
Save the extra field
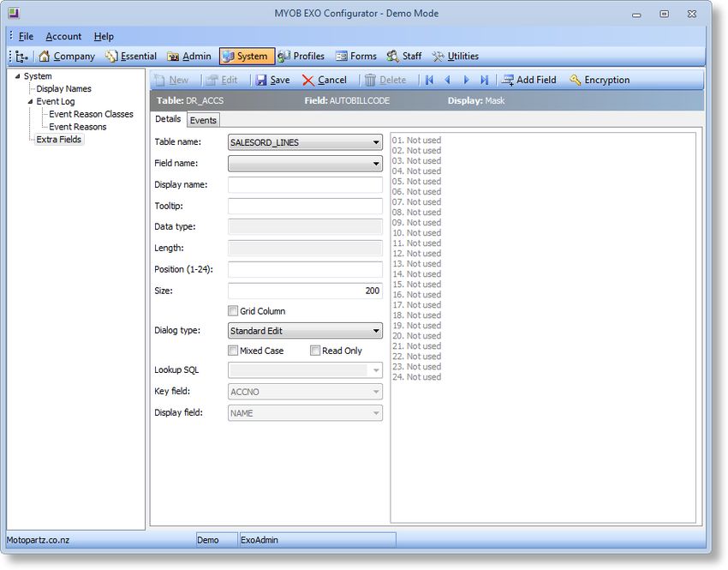click(x=272, y=80)
